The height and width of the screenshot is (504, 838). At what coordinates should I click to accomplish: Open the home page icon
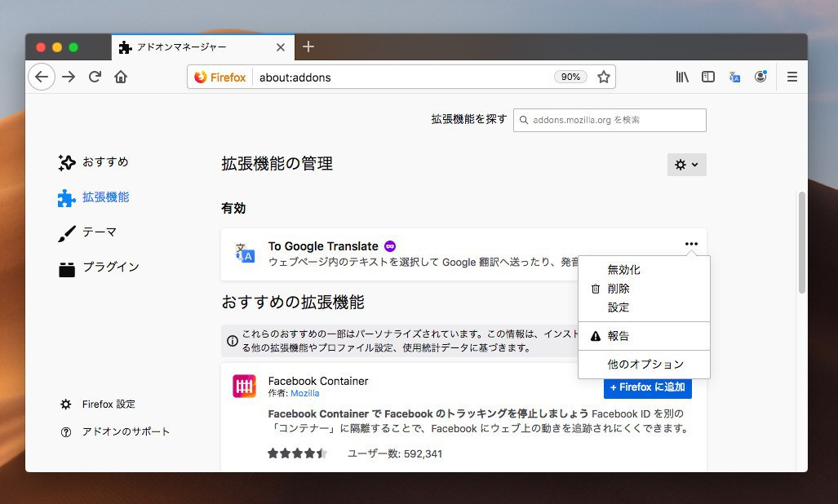(x=121, y=77)
